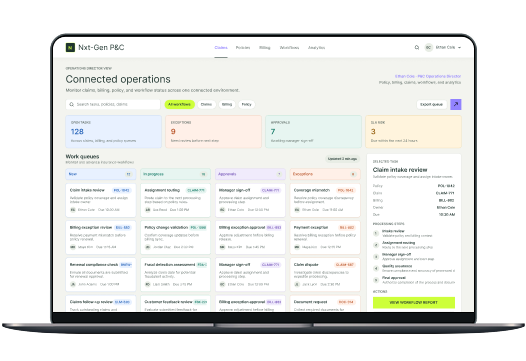Click avatar on Assignment routing card
This screenshot has width=526, height=361.
pos(147,210)
